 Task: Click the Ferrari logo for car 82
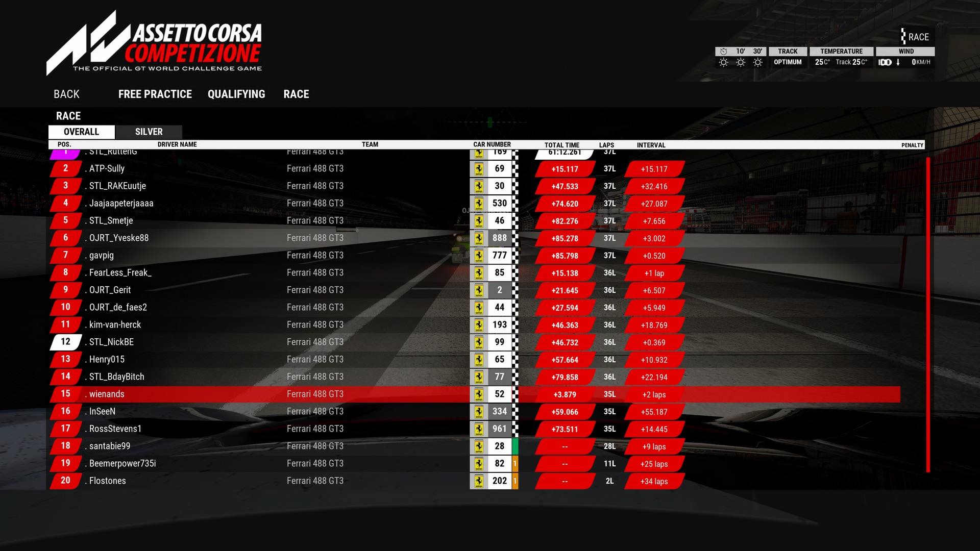tap(479, 464)
